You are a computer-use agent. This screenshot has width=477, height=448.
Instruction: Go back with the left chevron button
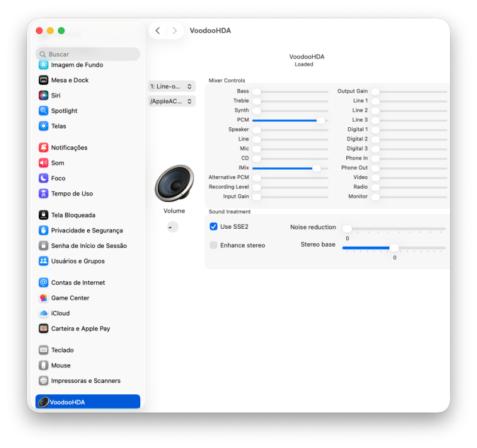pos(158,30)
